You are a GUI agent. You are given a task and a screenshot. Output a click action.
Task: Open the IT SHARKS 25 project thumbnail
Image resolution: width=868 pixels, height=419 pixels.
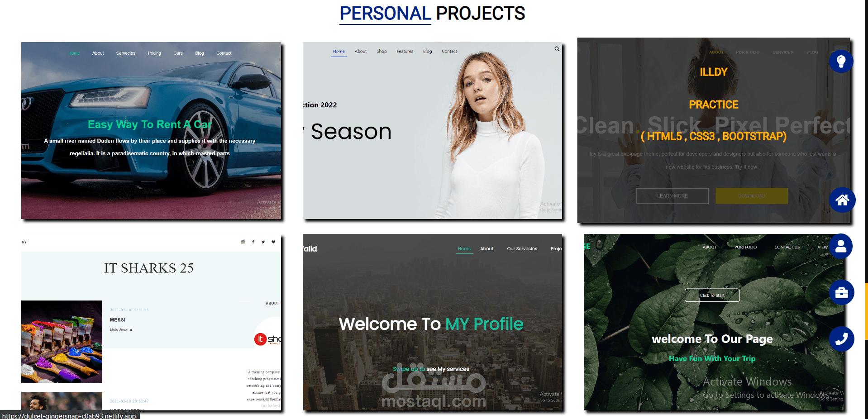point(151,322)
